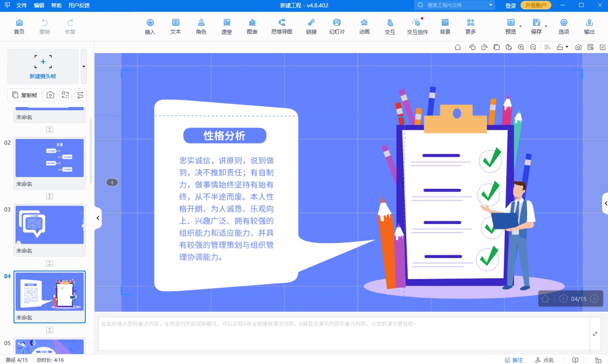Click the notes input field

tap(344, 334)
